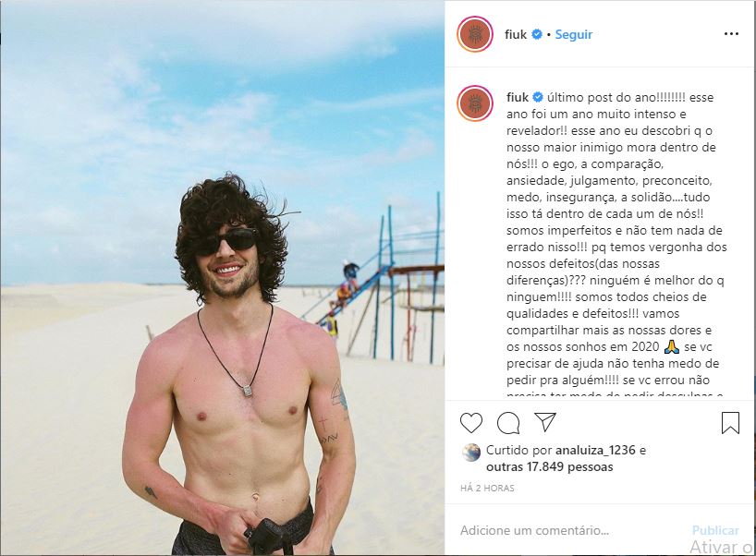Open the three-dot more options menu
Viewport: 756px width, 556px height.
point(731,34)
